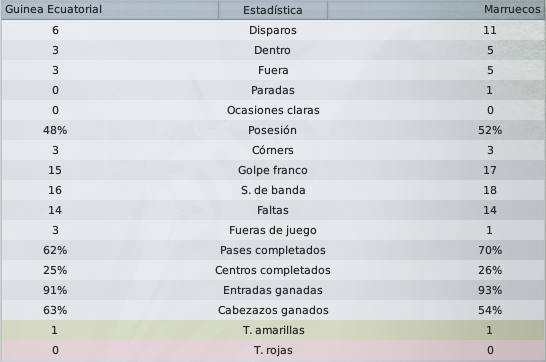Select the Fueras de juego row
The image size is (546, 362).
273,230
